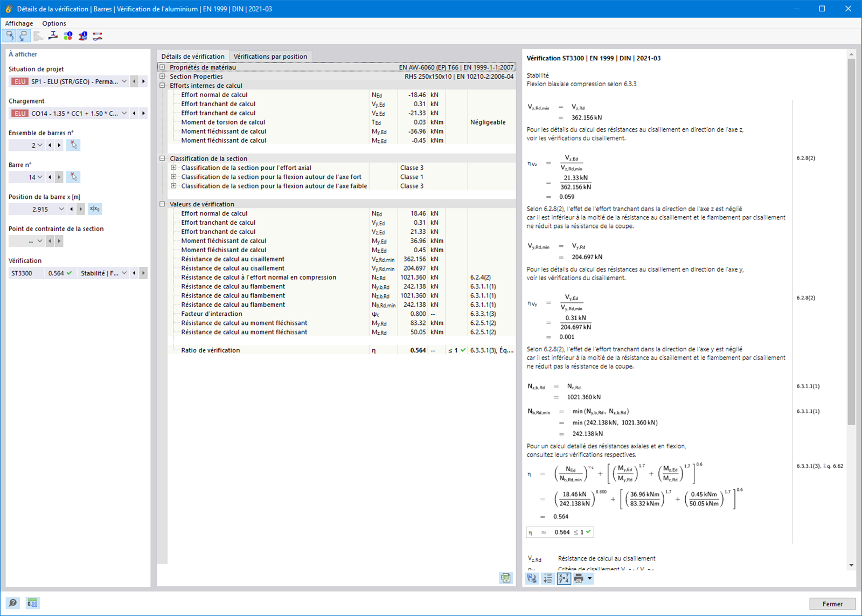Open the Barre n° 14 dropdown
862x616 pixels.
(x=40, y=177)
